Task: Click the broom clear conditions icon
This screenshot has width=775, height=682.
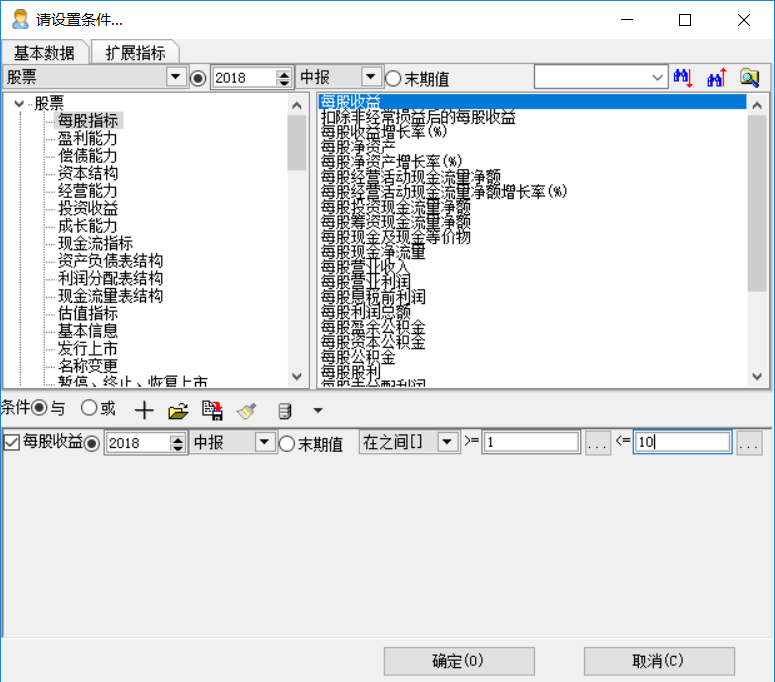Action: pyautogui.click(x=247, y=410)
